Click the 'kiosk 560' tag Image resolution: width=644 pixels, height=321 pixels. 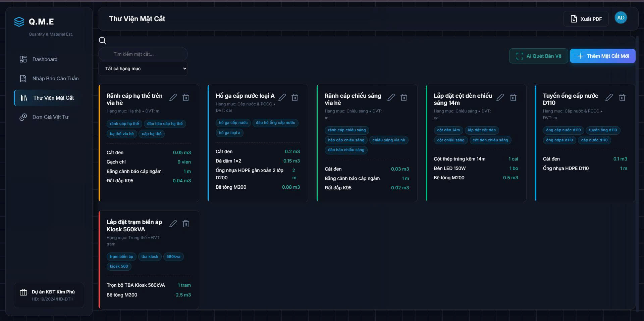119,266
